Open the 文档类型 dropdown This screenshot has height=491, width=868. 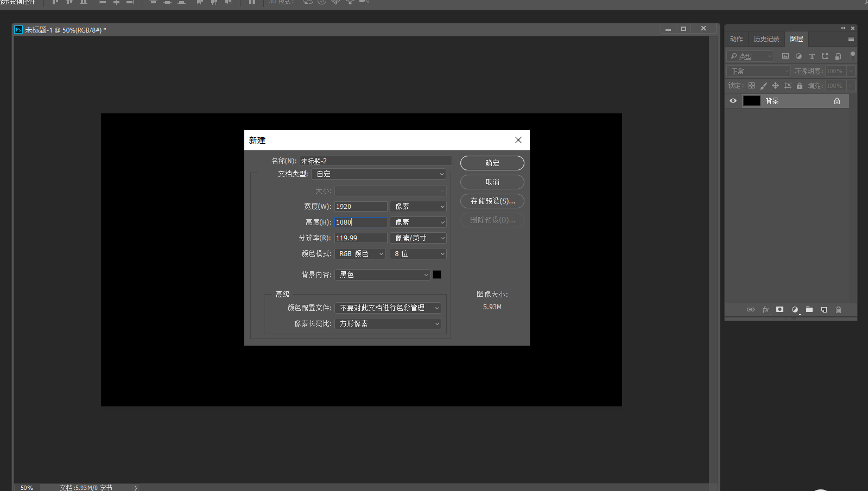pyautogui.click(x=379, y=174)
